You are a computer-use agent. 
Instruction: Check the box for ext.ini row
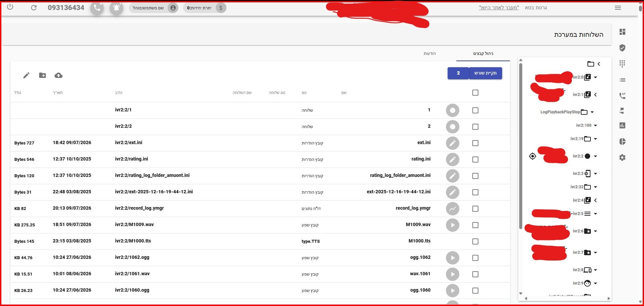475,143
